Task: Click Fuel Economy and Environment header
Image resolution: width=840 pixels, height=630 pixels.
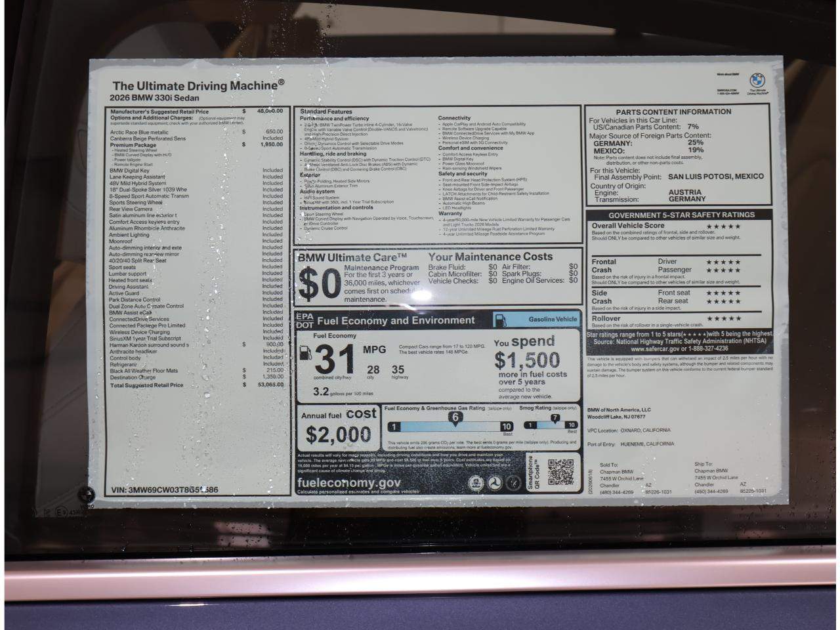Action: click(x=396, y=320)
